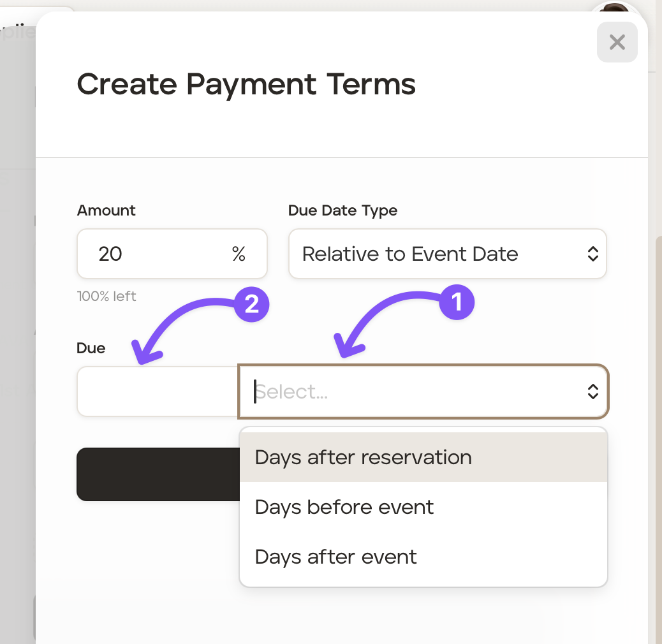
Task: Click the Due field label
Action: [91, 348]
